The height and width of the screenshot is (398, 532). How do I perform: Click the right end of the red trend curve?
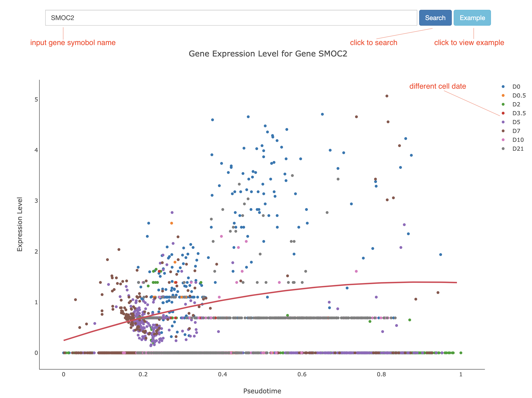coord(456,283)
